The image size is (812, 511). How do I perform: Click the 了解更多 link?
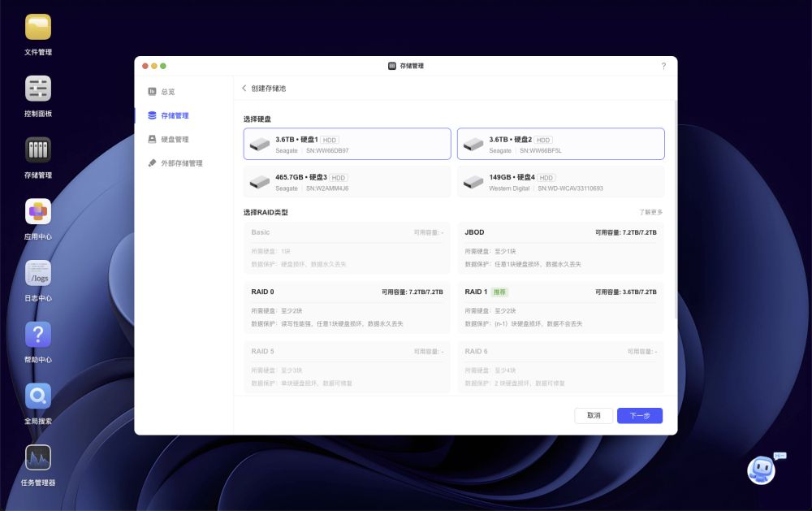point(650,213)
